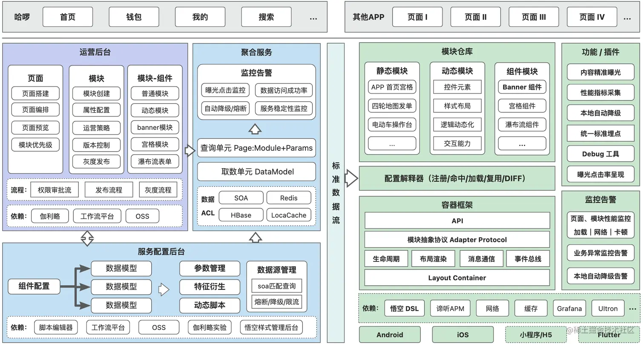Select the 动态脚本 box
644x344 pixels.
click(210, 305)
